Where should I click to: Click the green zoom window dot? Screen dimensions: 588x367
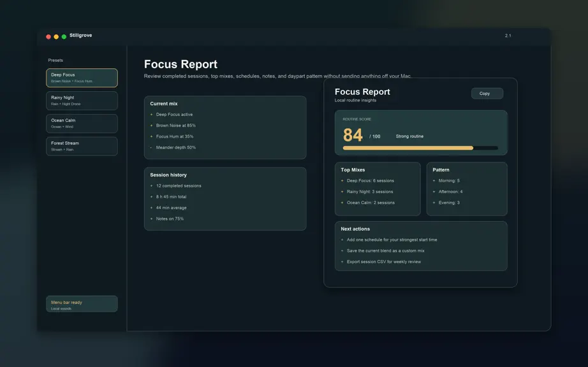(64, 37)
